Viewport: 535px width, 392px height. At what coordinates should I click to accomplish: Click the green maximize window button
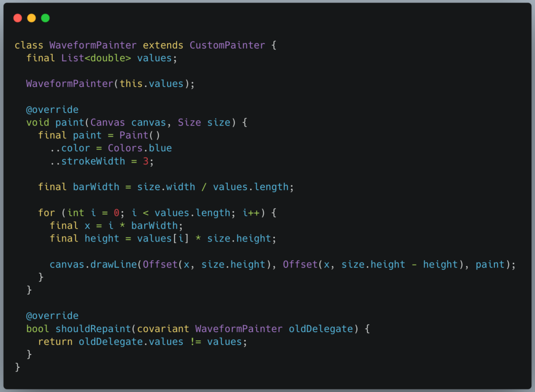(x=45, y=18)
